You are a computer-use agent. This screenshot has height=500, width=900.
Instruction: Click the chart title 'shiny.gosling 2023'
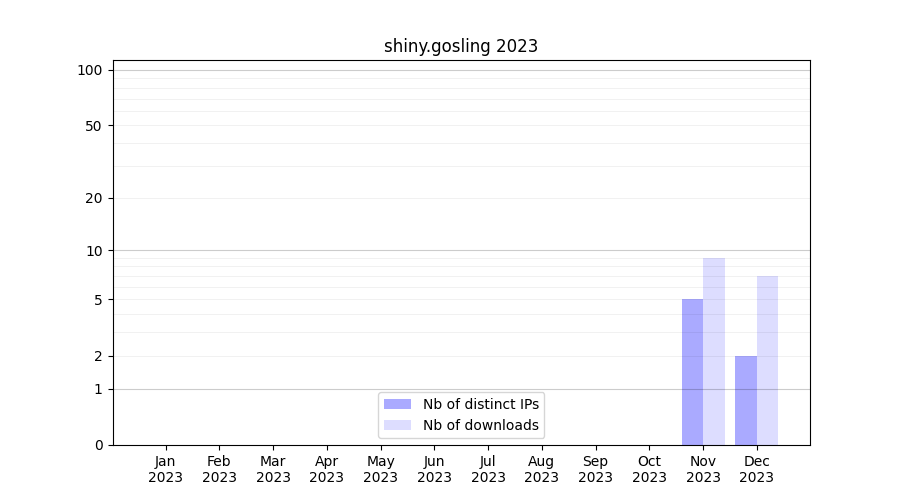pos(461,46)
